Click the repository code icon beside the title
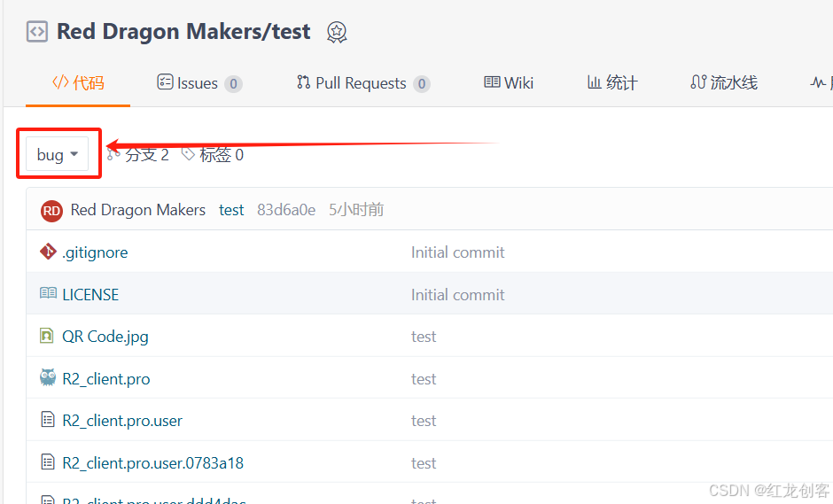This screenshot has height=504, width=833. [x=37, y=32]
